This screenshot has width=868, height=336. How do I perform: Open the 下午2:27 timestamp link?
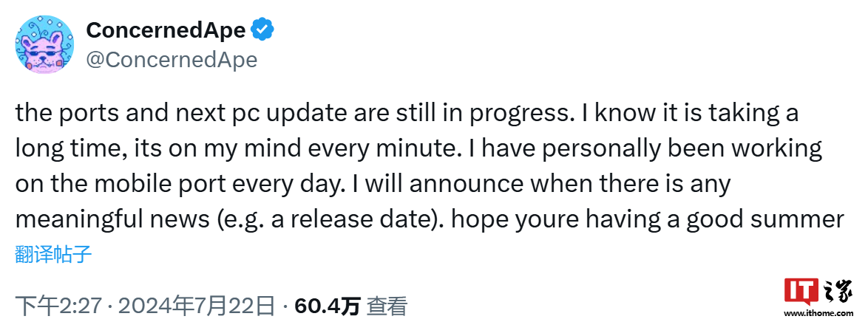58,306
